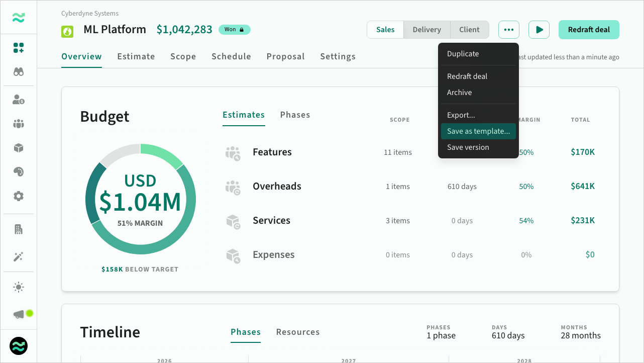The height and width of the screenshot is (363, 644).
Task: Click the Redraft deal button
Action: [589, 30]
